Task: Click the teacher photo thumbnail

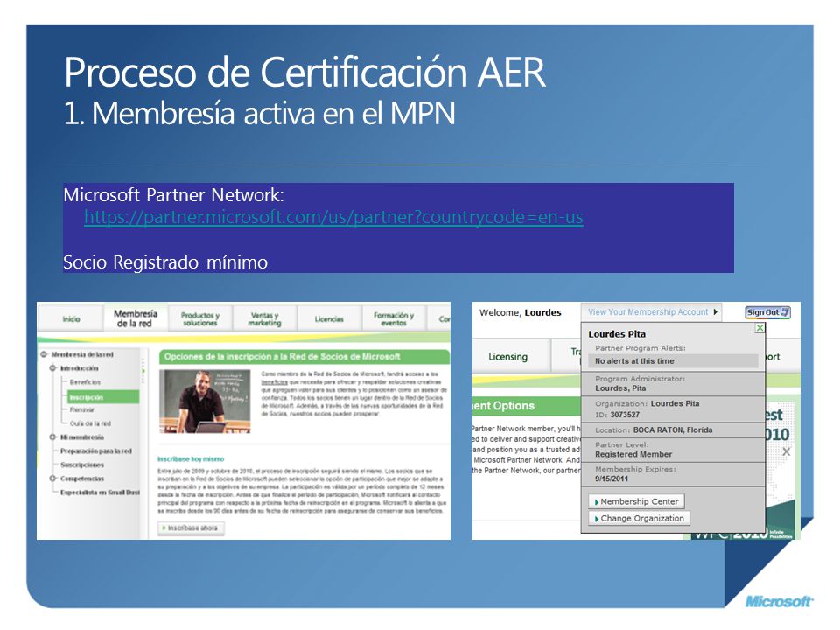Action: point(205,402)
